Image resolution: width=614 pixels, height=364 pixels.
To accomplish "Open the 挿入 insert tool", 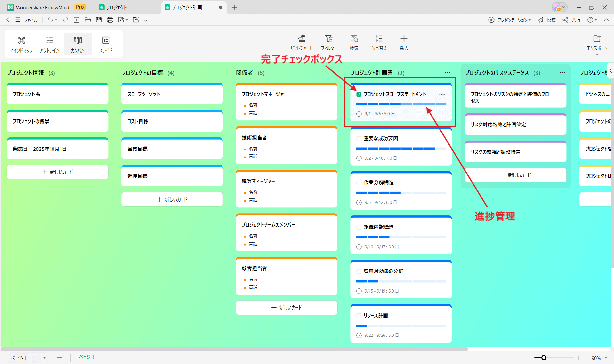I will click(x=404, y=43).
